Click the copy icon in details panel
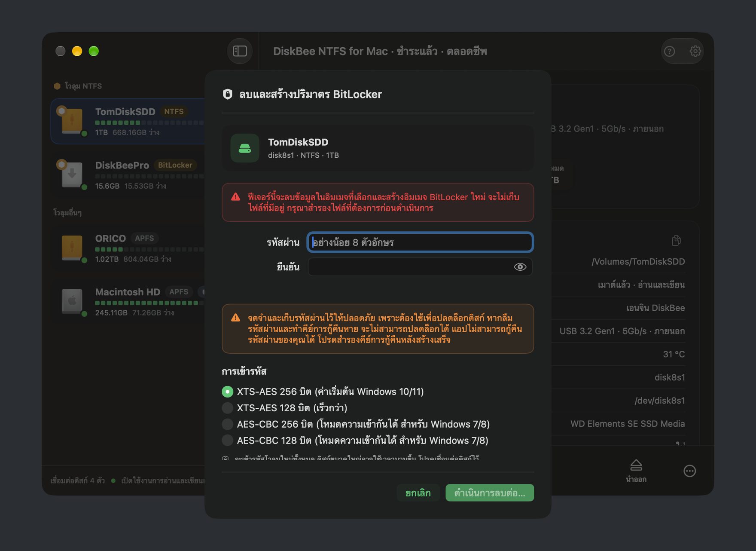Image resolution: width=756 pixels, height=551 pixels. pyautogui.click(x=676, y=240)
